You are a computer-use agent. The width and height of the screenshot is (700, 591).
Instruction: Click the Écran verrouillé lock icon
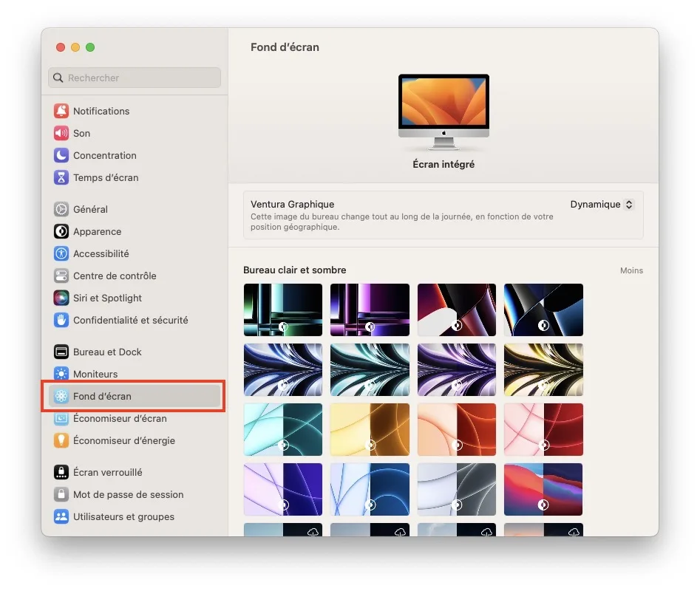61,472
